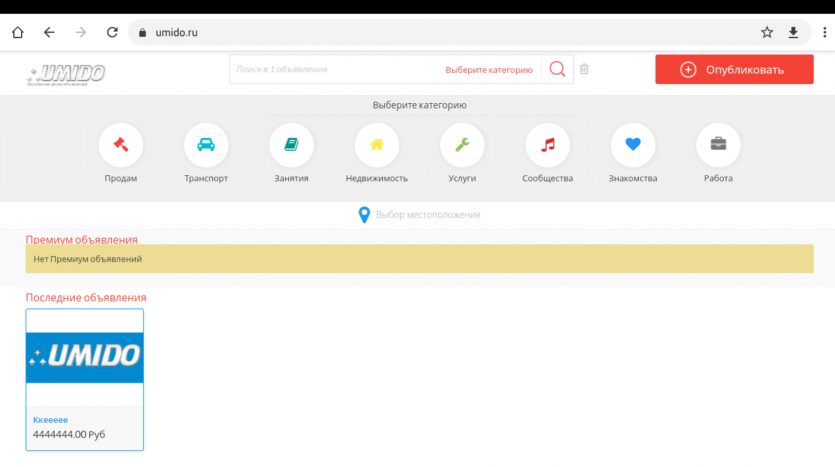835x467 pixels.
Task: Open the Продам category hammer icon
Action: [120, 144]
